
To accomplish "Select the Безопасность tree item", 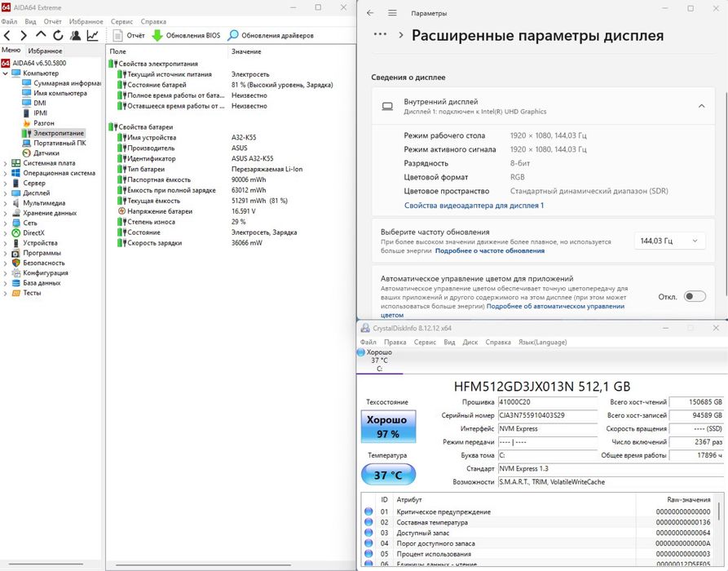I will coord(38,263).
